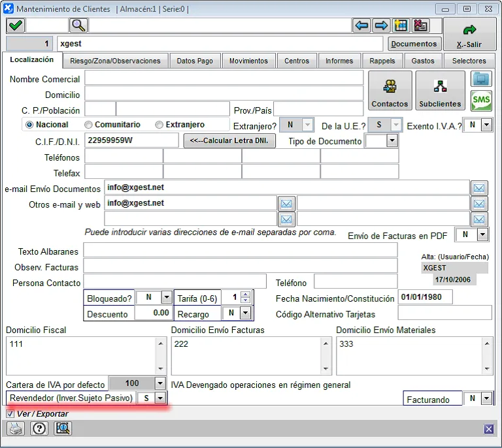Open the Movimientos tab
The height and width of the screenshot is (448, 502).
[x=248, y=61]
